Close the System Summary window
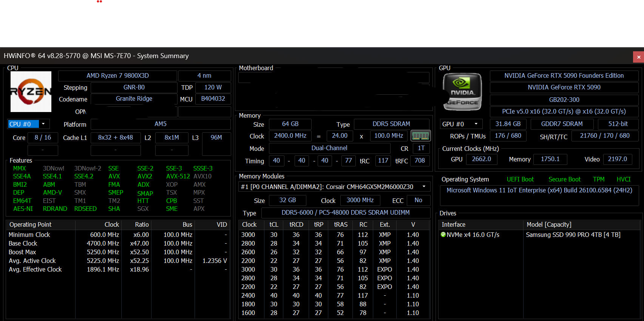Screen dimensions: 644x321 [638, 57]
